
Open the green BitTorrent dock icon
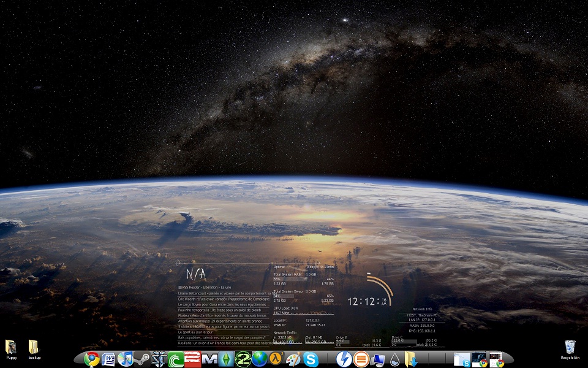(x=176, y=360)
